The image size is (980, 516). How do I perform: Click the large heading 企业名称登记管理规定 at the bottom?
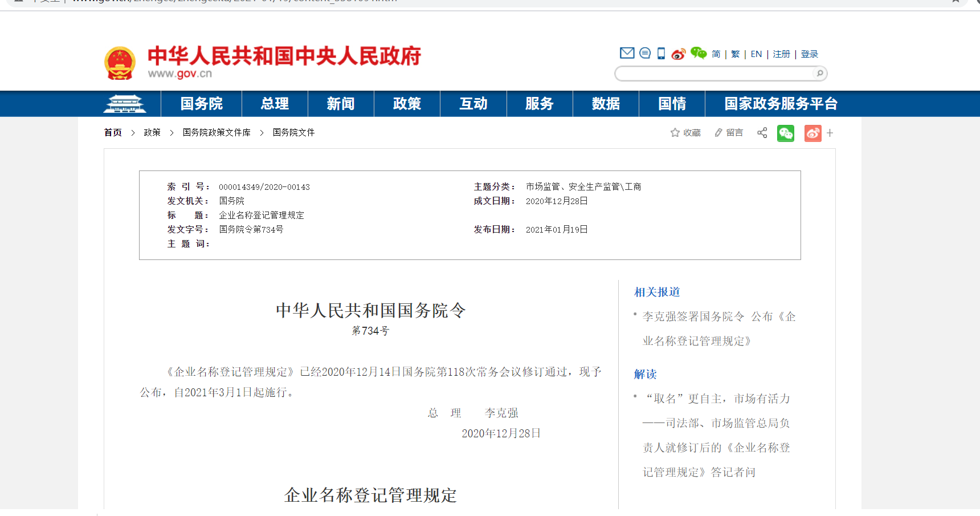click(x=371, y=495)
